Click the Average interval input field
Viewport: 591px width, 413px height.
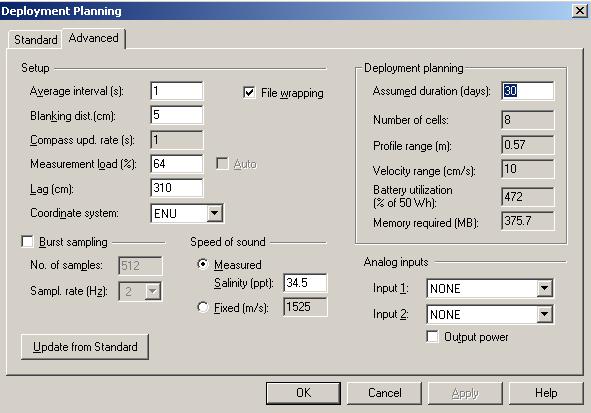click(x=176, y=91)
